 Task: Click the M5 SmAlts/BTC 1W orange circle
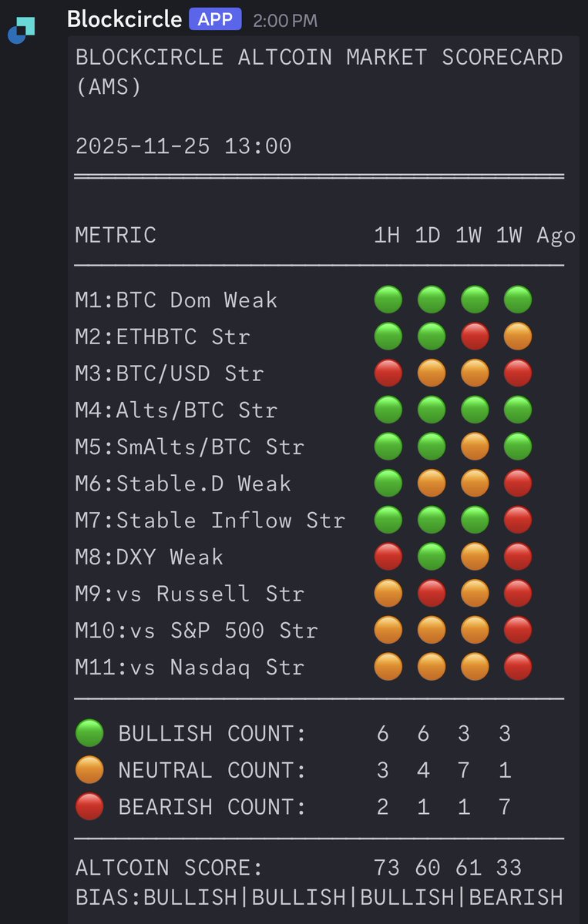pos(475,447)
